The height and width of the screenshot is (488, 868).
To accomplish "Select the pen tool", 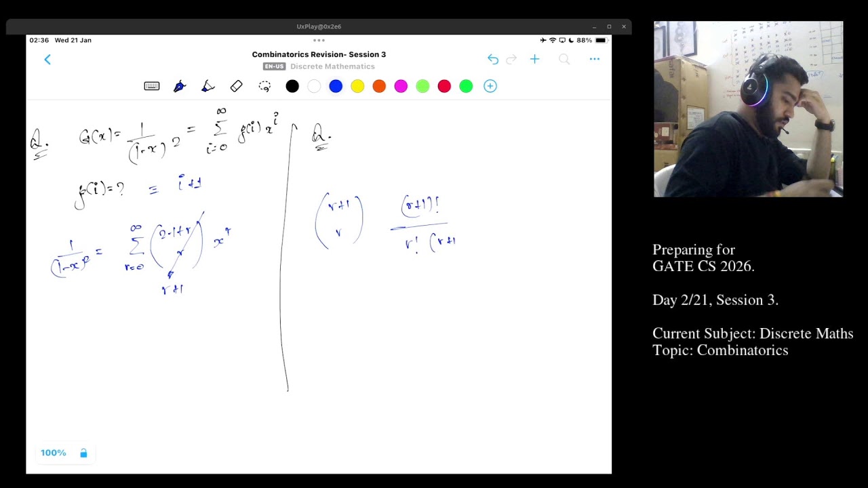I will pos(180,86).
